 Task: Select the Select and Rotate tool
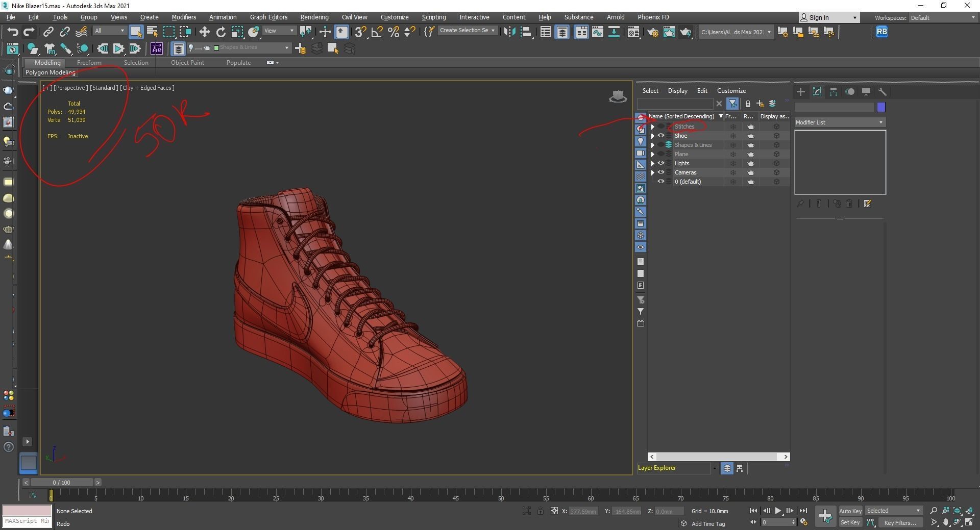point(220,32)
